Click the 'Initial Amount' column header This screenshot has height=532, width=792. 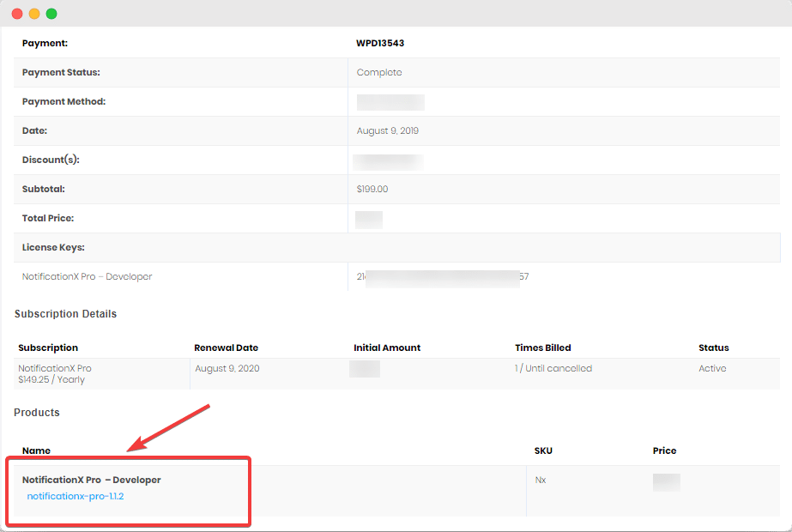coord(387,348)
